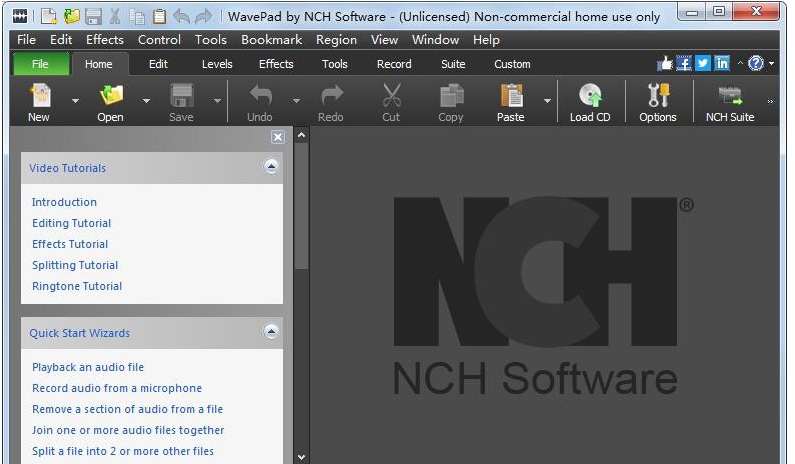Open the dropdown arrow next to Open
Viewport: 795px width, 464px height.
pos(147,101)
